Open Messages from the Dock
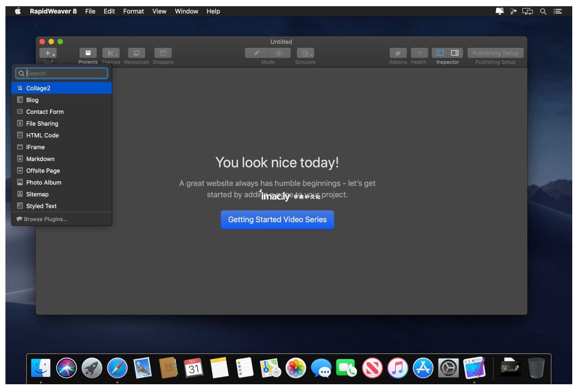Screen dimensions: 580x392 click(321, 368)
